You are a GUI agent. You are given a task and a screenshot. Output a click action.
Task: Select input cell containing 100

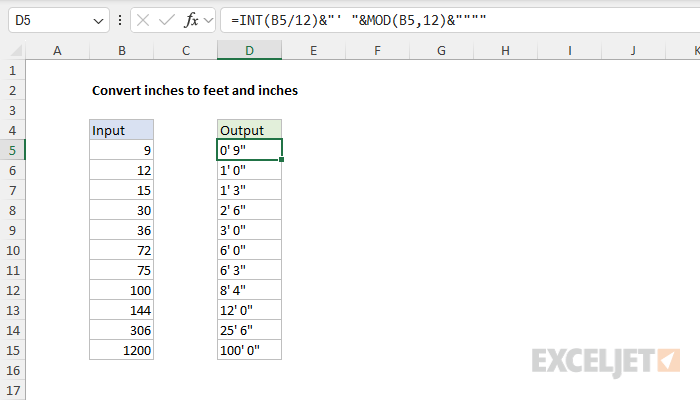(121, 290)
